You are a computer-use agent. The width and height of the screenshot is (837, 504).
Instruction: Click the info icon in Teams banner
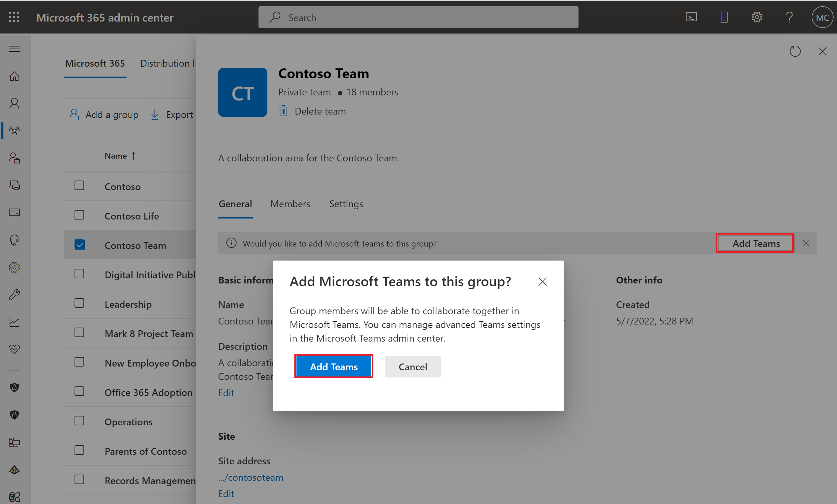point(231,243)
